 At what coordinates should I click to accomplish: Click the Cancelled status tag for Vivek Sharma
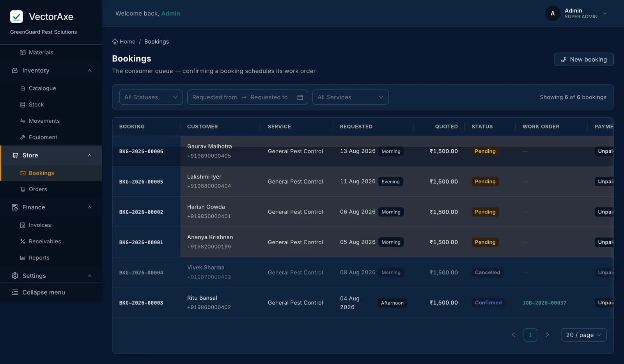pyautogui.click(x=487, y=273)
